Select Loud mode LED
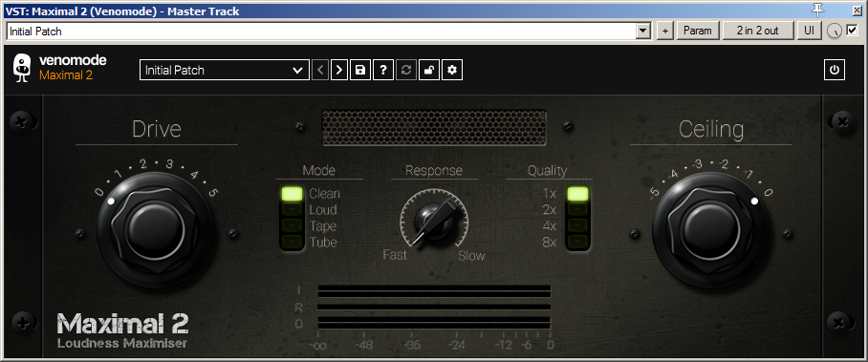The image size is (868, 362). (x=293, y=210)
